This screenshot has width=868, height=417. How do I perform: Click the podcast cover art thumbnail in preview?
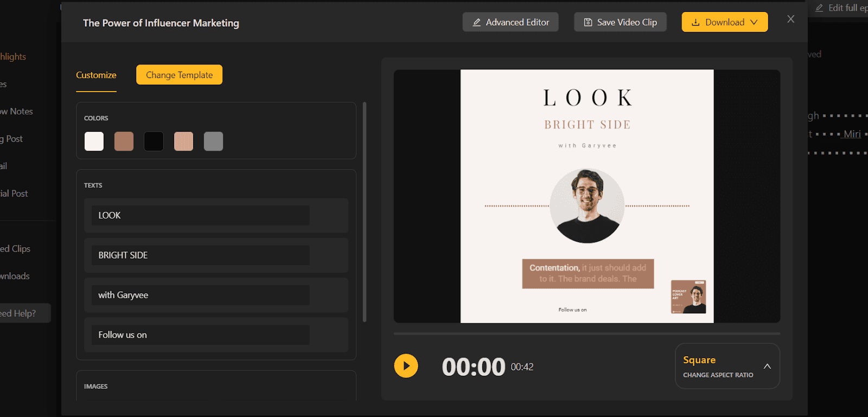coord(688,297)
